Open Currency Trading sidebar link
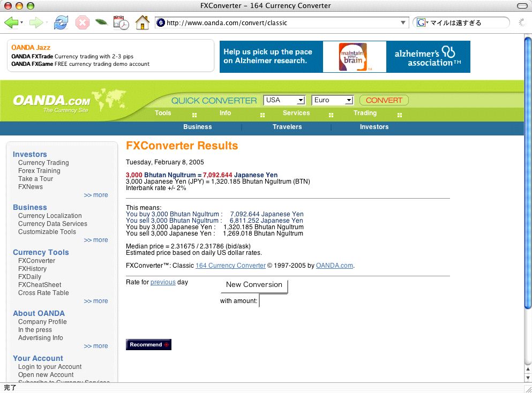Screen dimensions: 532x393 coord(43,163)
